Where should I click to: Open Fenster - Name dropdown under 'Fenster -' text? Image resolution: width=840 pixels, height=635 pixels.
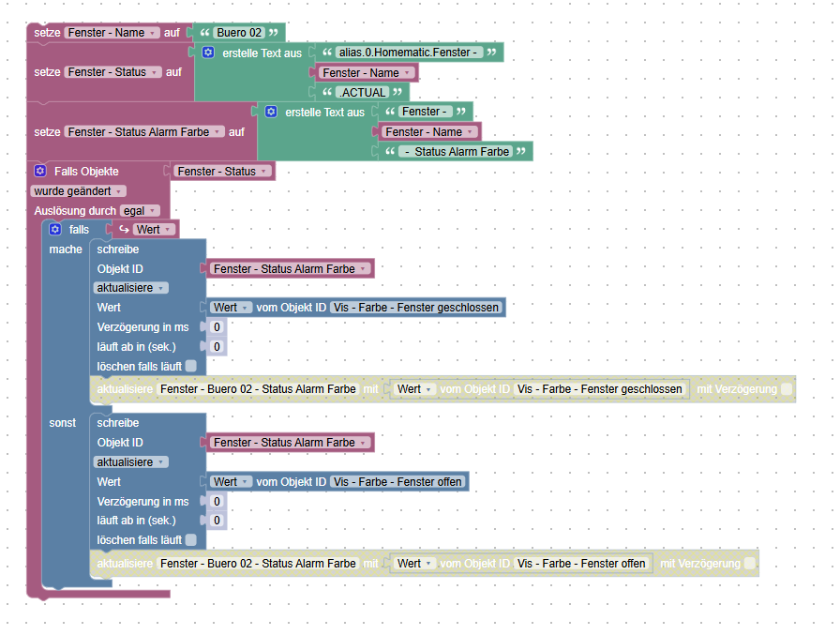pos(429,132)
